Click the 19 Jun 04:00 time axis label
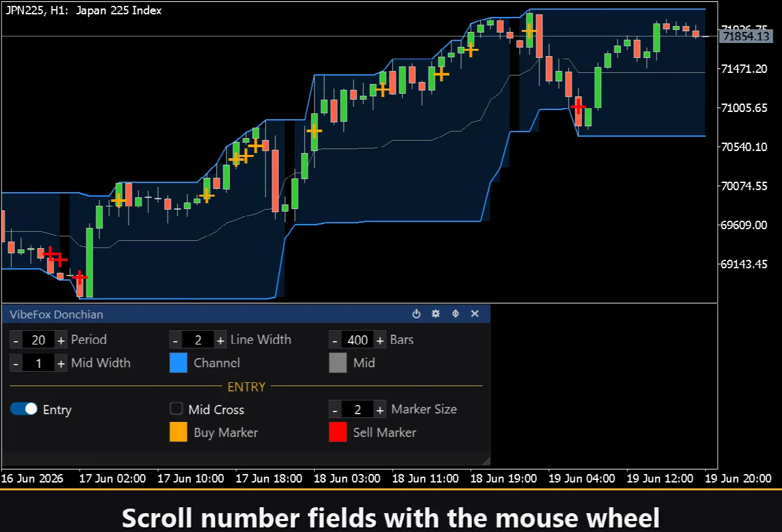 click(x=581, y=479)
